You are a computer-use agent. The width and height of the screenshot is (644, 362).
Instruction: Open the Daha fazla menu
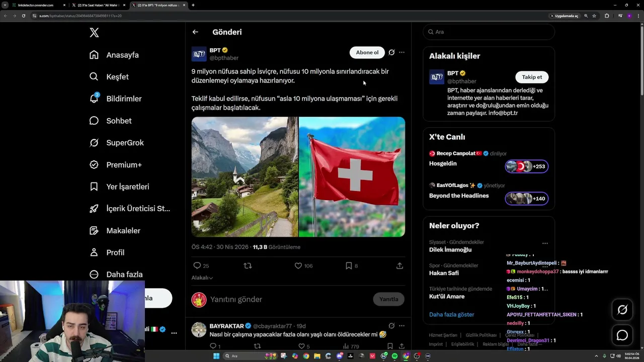coord(116,275)
